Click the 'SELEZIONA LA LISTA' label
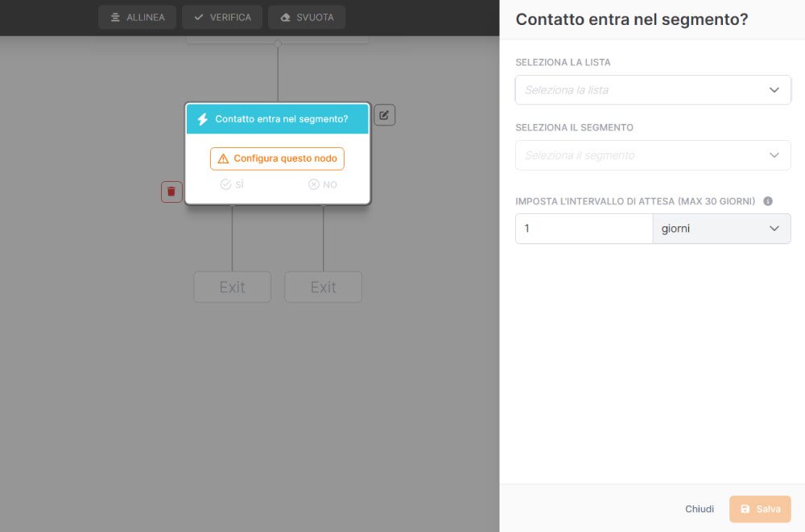This screenshot has height=532, width=805. (563, 62)
